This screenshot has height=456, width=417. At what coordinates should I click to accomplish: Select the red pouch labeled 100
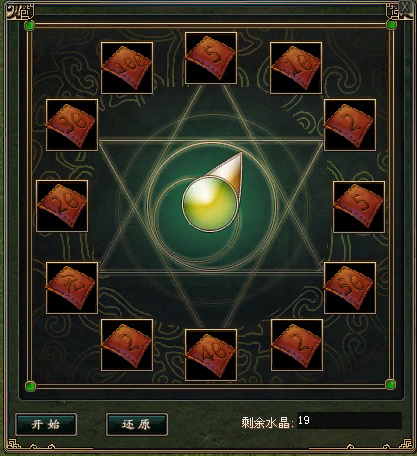click(x=127, y=68)
